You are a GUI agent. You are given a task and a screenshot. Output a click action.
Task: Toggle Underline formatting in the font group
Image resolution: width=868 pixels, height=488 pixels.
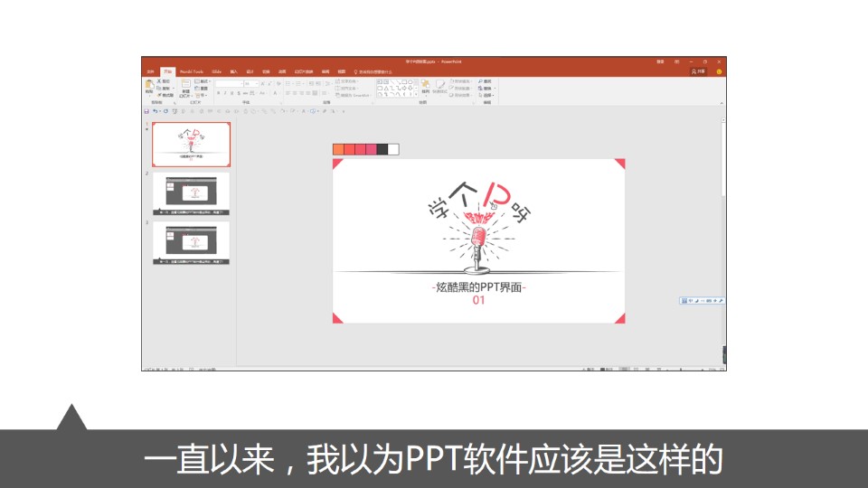231,93
